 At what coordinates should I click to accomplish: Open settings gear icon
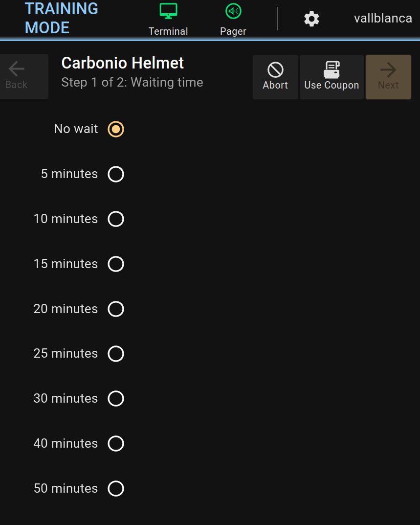click(x=311, y=19)
